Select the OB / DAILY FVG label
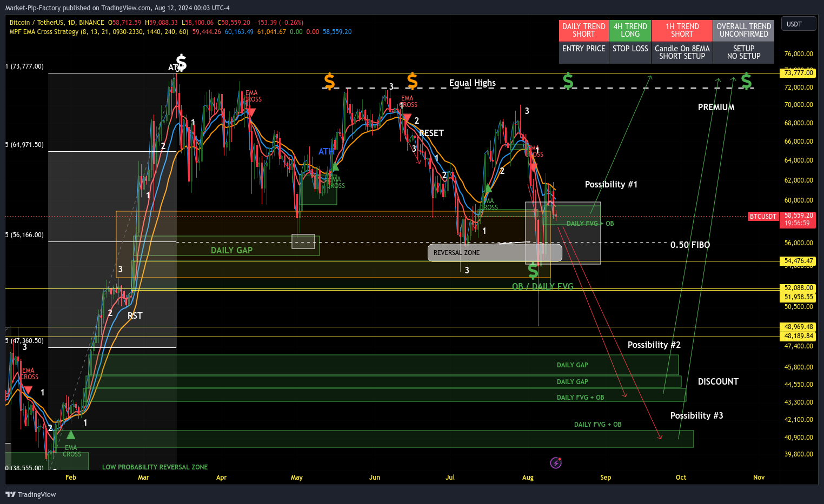Viewport: 824px width, 504px height. [x=542, y=286]
